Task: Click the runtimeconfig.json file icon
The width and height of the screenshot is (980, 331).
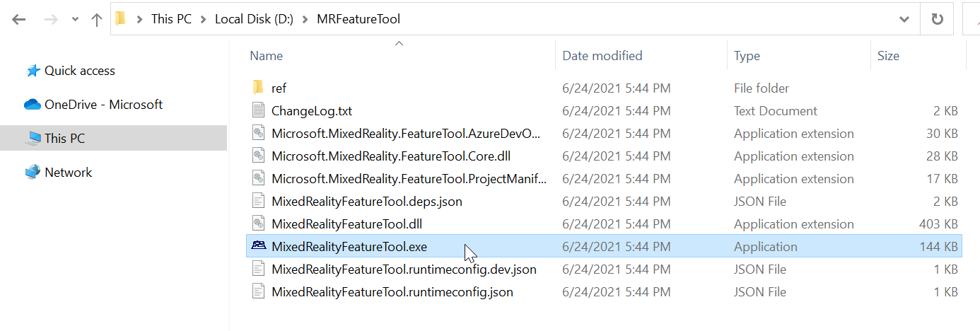Action: pyautogui.click(x=258, y=292)
